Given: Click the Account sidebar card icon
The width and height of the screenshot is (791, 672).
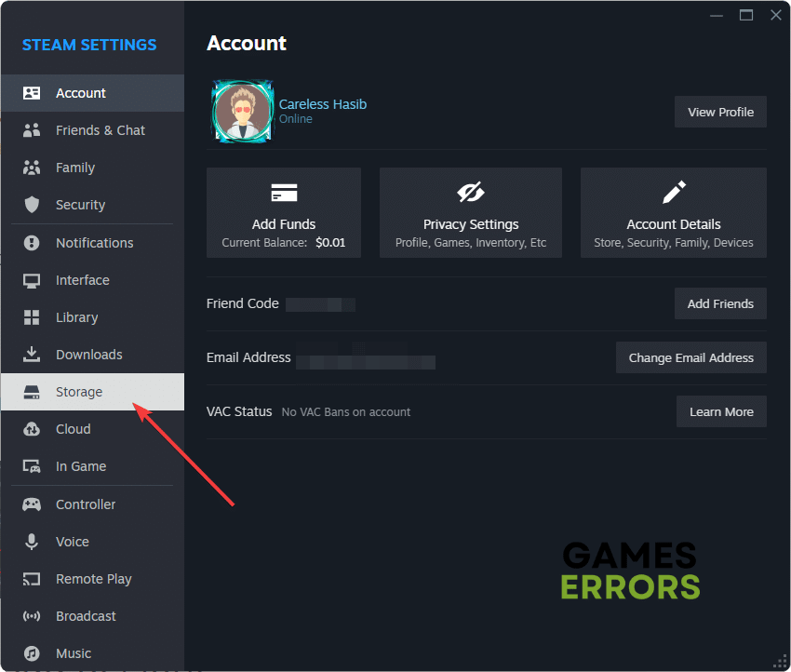Looking at the screenshot, I should 32,93.
